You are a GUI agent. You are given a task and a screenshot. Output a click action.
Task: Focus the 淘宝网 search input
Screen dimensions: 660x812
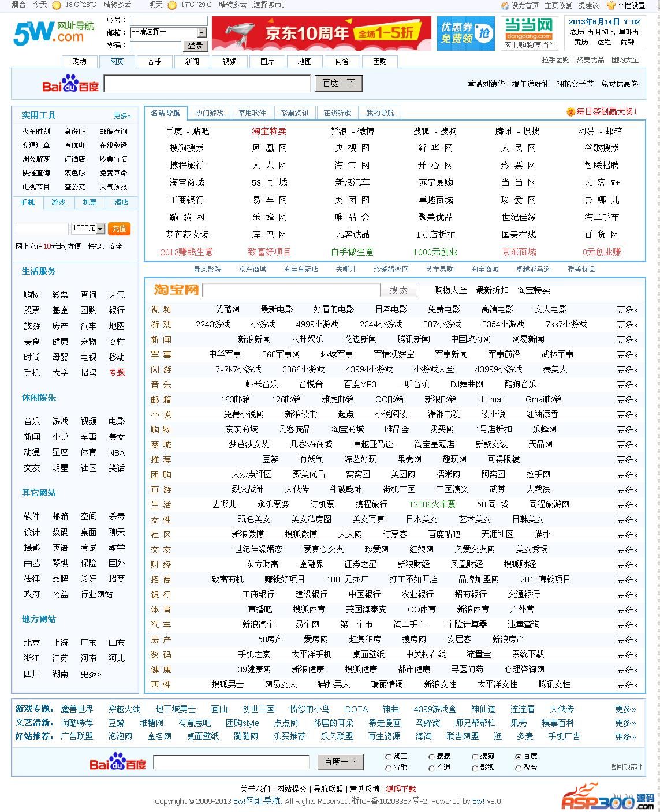(x=292, y=290)
